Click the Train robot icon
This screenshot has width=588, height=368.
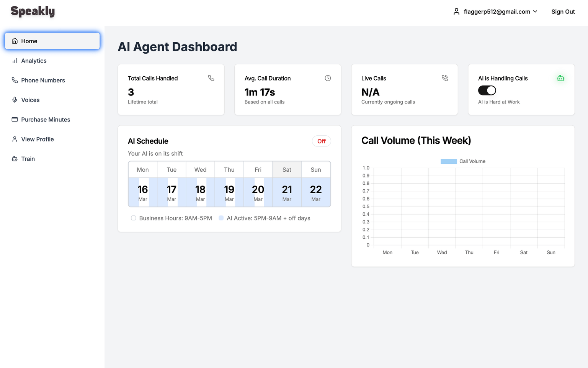click(x=15, y=159)
